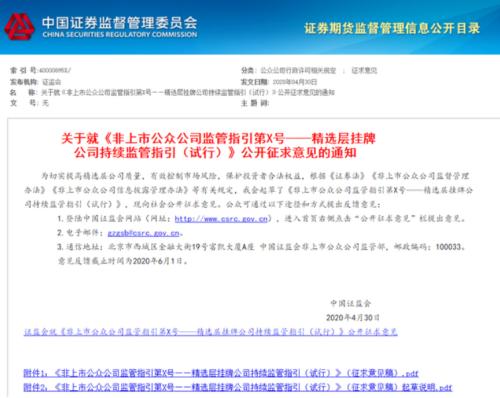Click the 证券期货监督管理信息公开目录 heading
This screenshot has width=500, height=398.
click(392, 28)
